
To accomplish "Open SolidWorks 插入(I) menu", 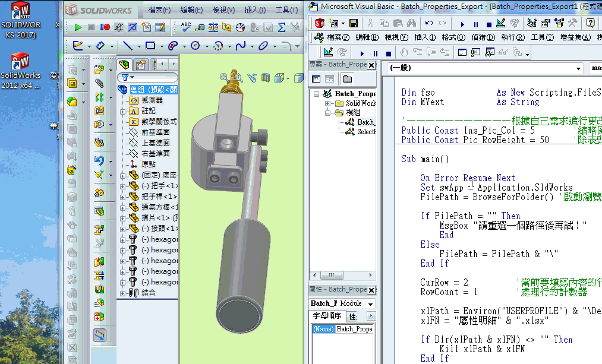I will (255, 10).
